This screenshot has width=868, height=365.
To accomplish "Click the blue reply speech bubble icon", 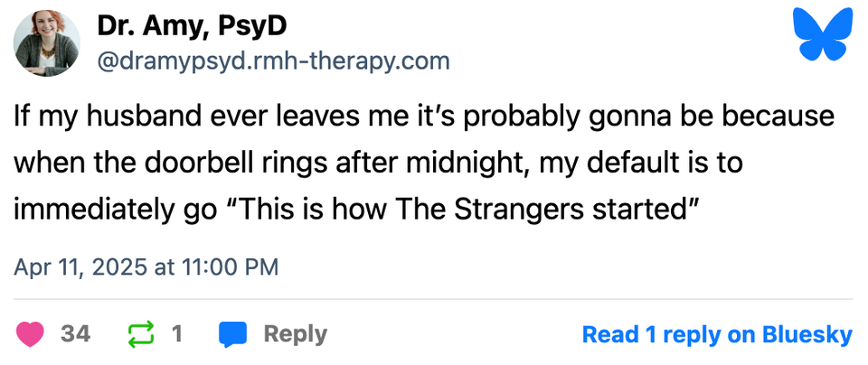I will tap(233, 334).
